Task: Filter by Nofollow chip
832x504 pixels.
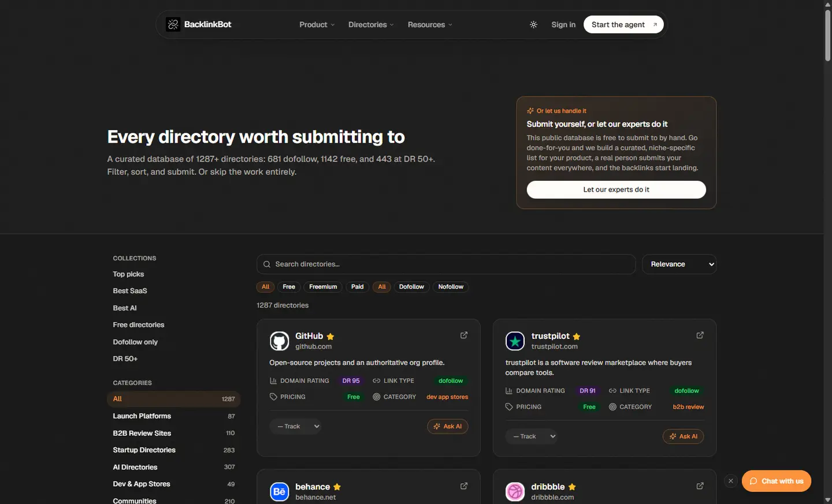Action: pos(451,287)
